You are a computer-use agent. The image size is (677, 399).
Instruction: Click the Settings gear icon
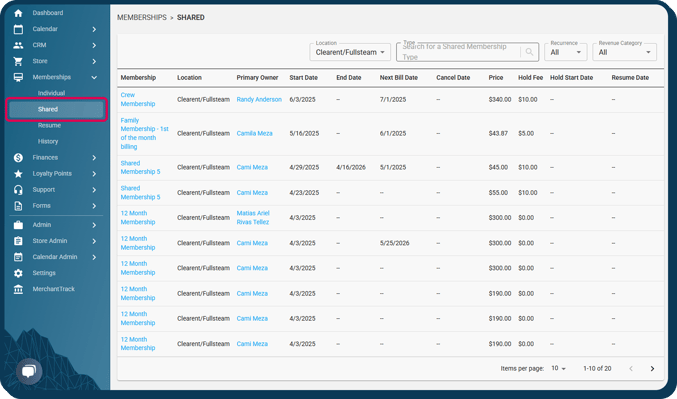click(18, 273)
